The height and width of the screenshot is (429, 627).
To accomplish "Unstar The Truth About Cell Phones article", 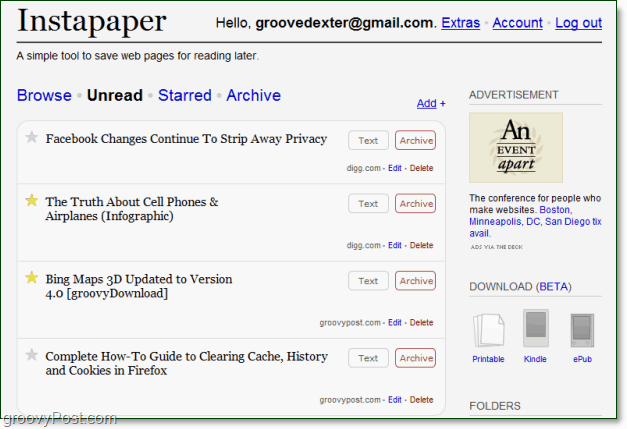I will [x=32, y=200].
